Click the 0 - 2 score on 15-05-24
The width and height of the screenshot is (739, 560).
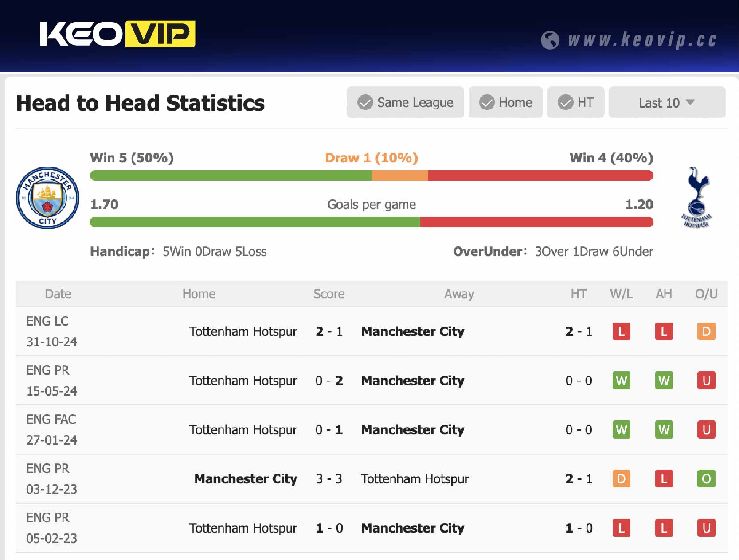329,381
